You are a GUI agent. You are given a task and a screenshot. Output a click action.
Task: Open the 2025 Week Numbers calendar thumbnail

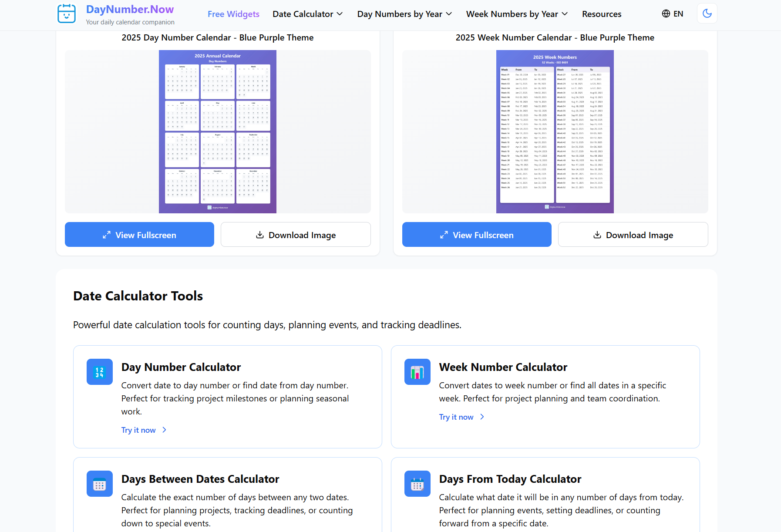coord(555,131)
